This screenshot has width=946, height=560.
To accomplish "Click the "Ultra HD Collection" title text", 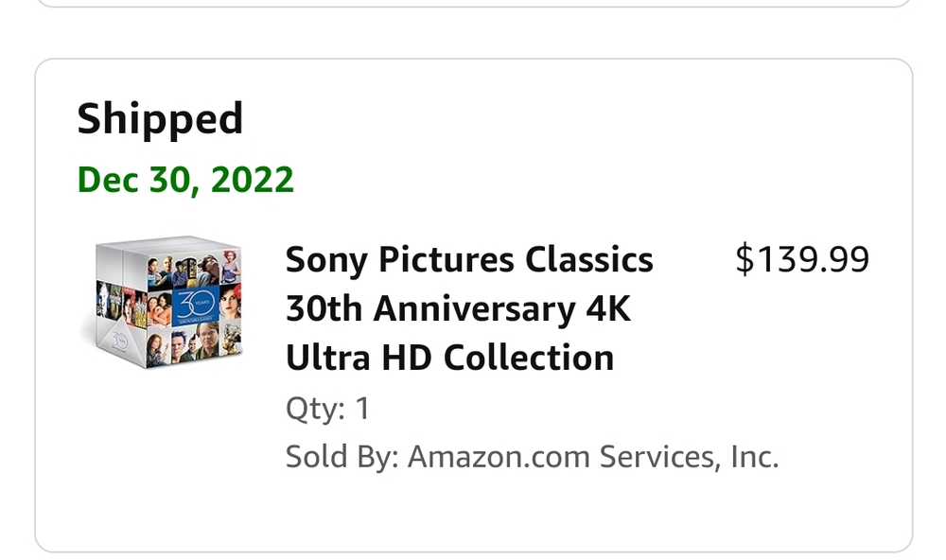I will (449, 358).
